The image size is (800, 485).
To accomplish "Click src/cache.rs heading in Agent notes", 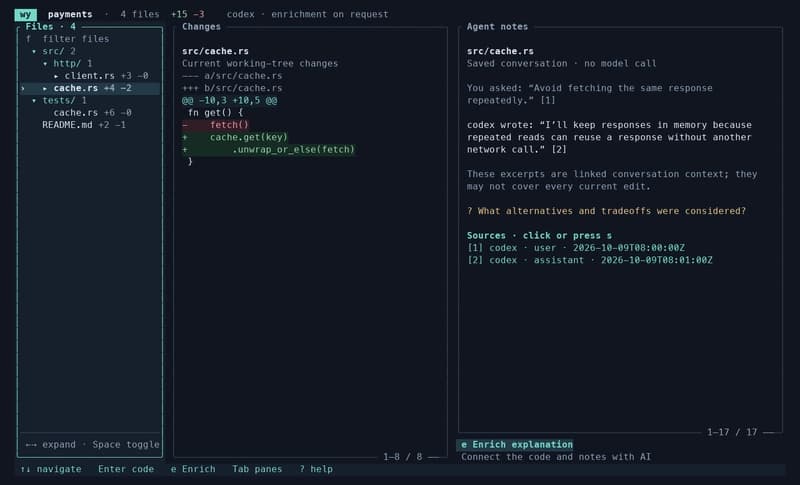I will [x=500, y=52].
